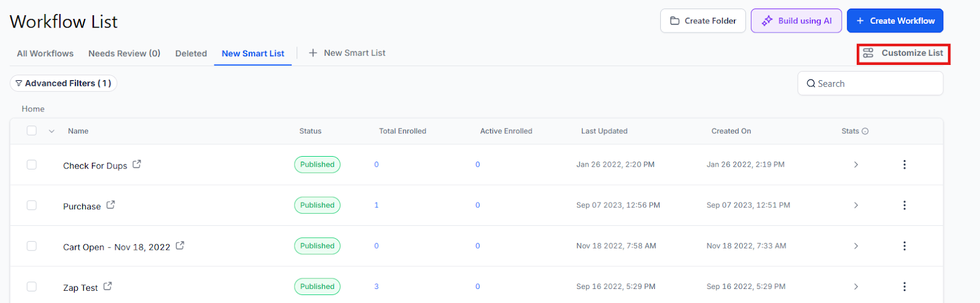Screen dimensions: 980x303
Task: Open the Needs Review (0) tab
Action: (x=124, y=53)
